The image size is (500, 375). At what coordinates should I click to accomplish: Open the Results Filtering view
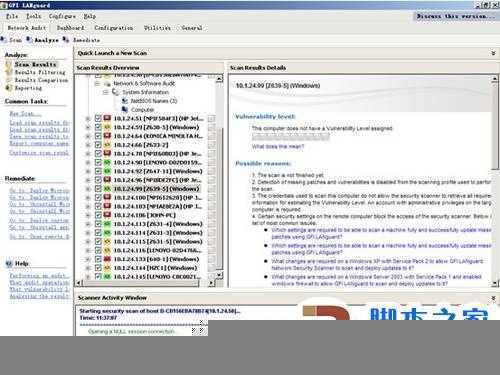(40, 72)
